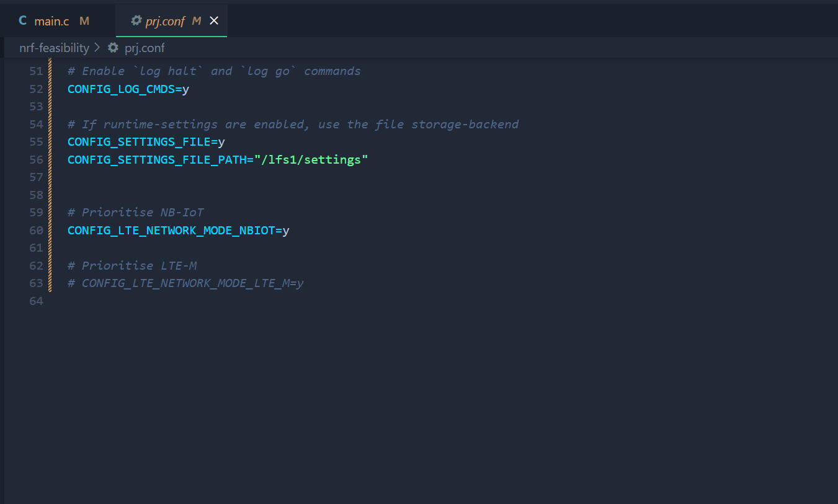Screen dimensions: 838x504
Task: Click line number 56 in the gutter
Action: click(36, 160)
